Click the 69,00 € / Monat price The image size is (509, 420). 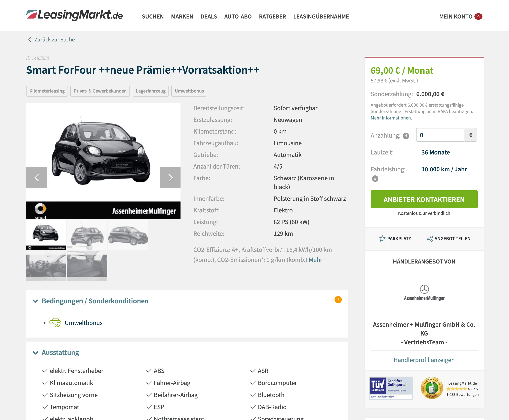coord(402,70)
